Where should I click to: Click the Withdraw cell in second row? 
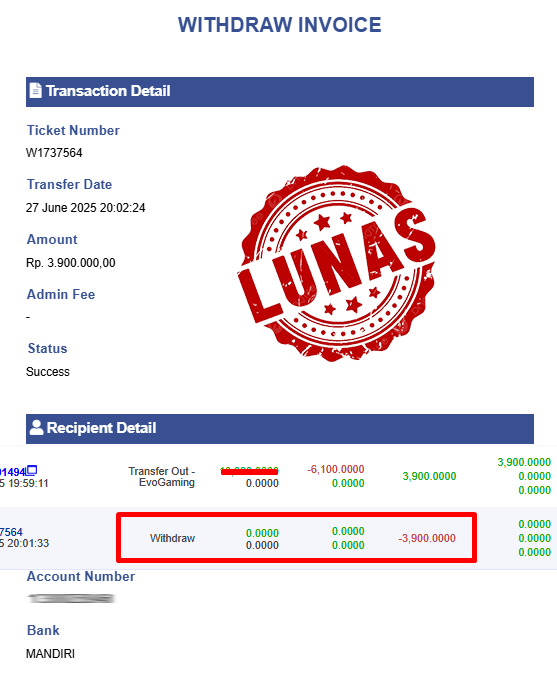coord(172,538)
